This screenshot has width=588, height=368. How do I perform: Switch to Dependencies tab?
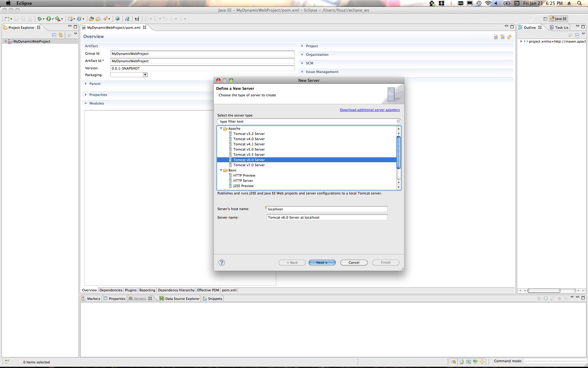click(x=111, y=290)
